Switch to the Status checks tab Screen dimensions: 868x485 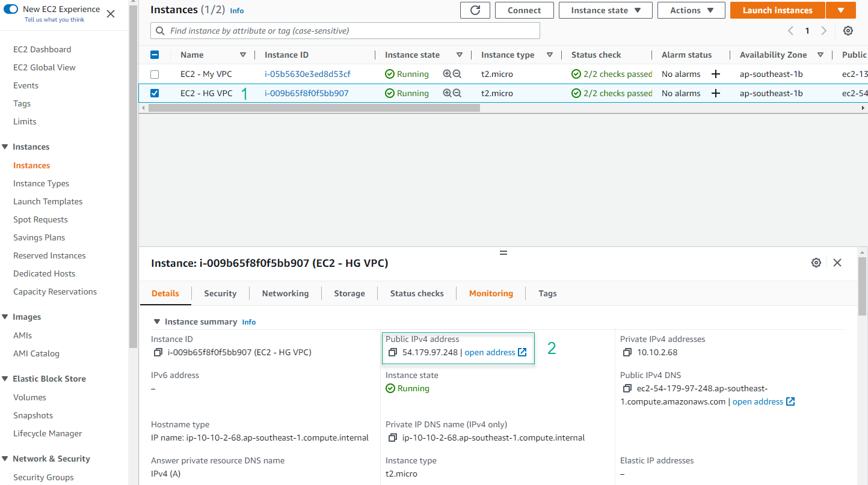pos(417,293)
